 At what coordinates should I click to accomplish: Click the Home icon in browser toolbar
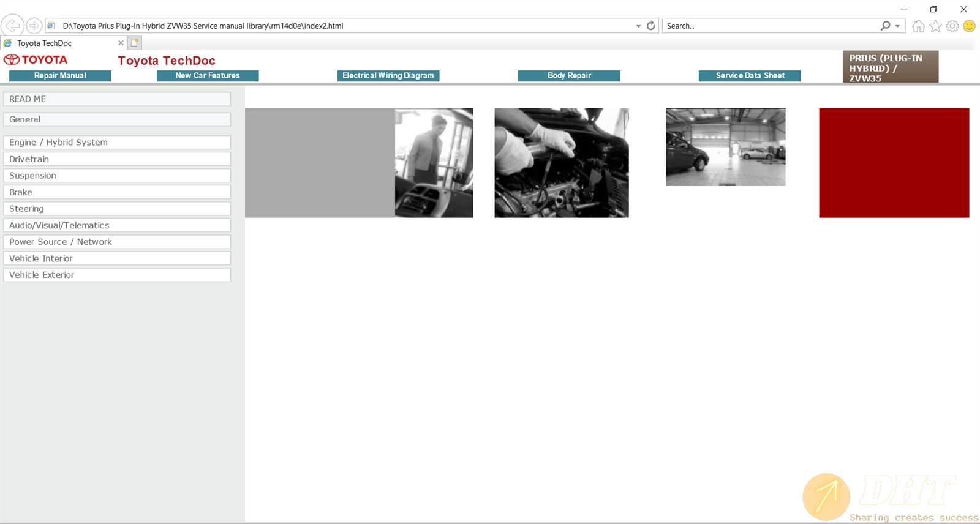coord(918,26)
